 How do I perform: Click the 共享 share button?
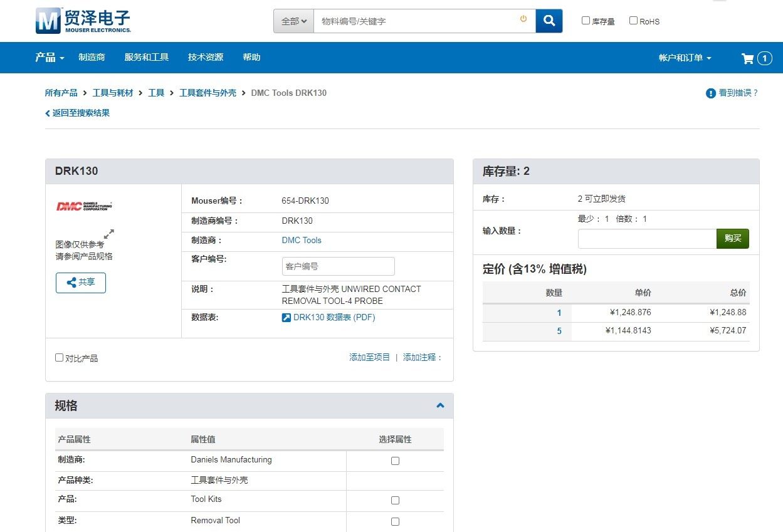tap(81, 283)
